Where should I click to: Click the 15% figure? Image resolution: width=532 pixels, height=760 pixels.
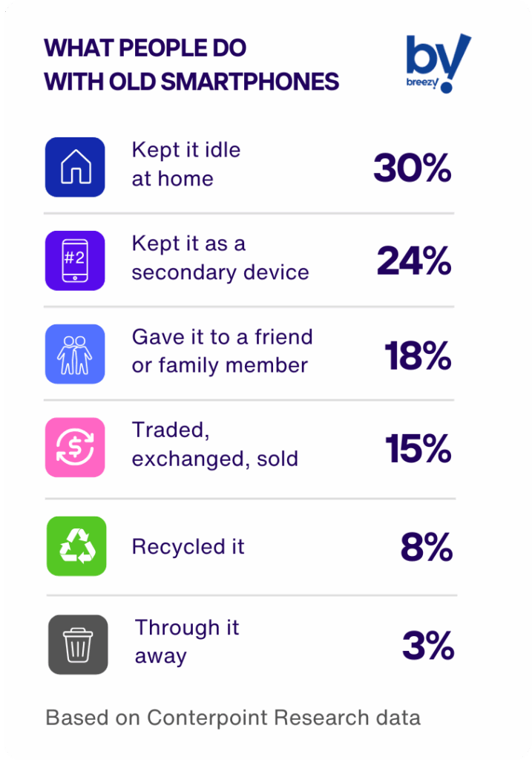pos(418,448)
